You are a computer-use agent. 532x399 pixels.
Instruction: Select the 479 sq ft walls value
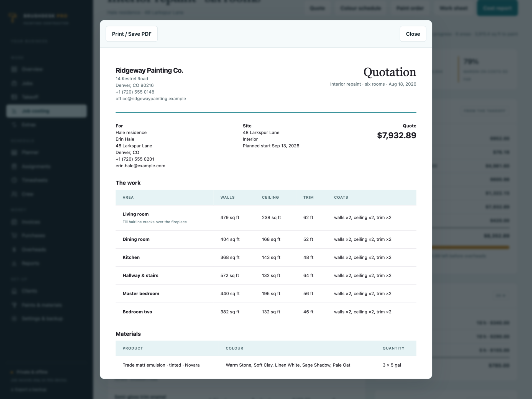point(230,218)
